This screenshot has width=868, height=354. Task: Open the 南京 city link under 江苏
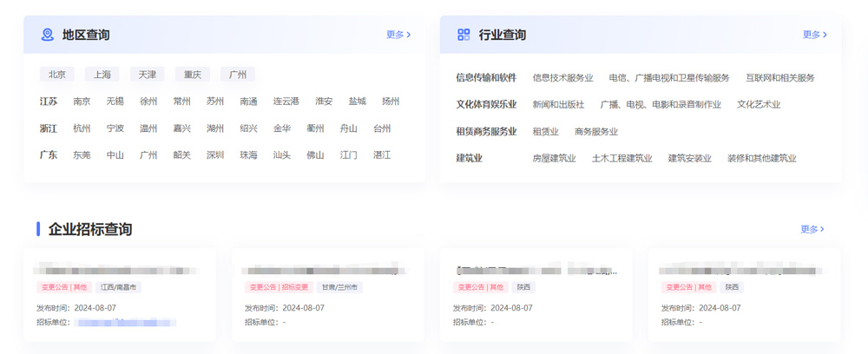pyautogui.click(x=82, y=102)
